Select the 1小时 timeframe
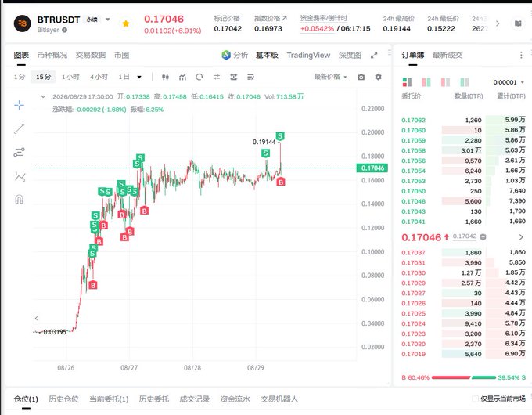 [70, 77]
